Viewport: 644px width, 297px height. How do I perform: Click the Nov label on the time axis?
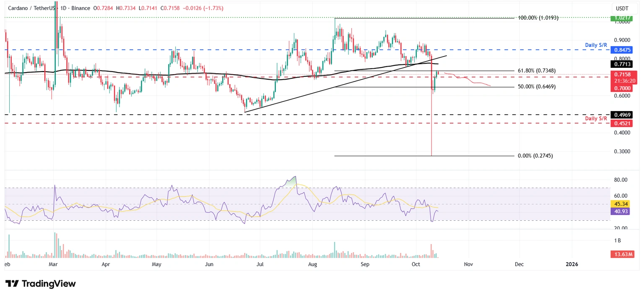pyautogui.click(x=468, y=264)
